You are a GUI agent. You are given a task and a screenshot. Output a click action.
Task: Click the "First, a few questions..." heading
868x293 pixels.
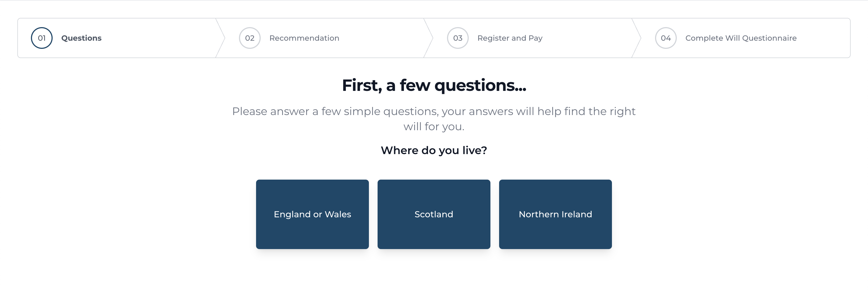pos(434,85)
